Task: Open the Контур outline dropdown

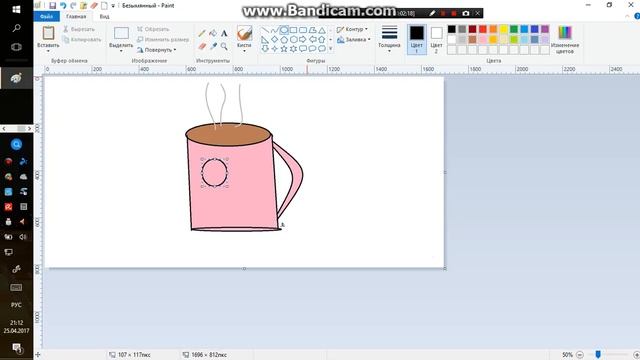Action: pos(352,29)
